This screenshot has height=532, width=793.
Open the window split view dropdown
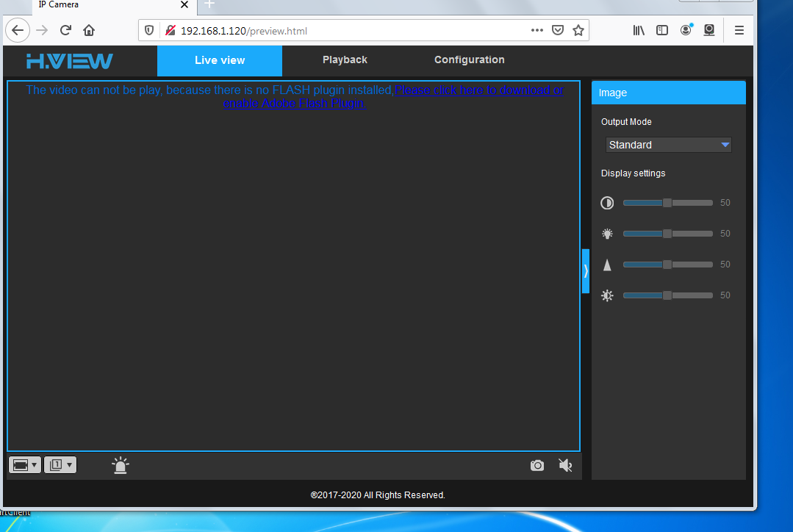(x=60, y=464)
